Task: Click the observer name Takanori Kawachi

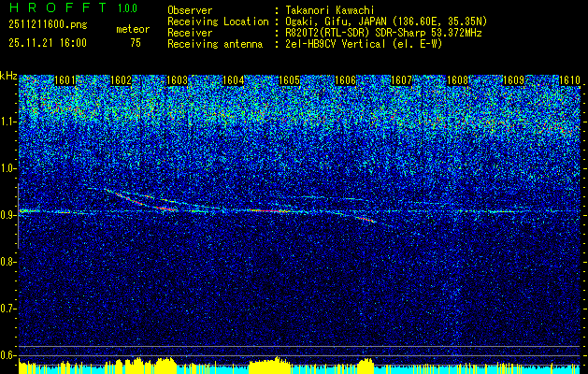Action: (330, 10)
